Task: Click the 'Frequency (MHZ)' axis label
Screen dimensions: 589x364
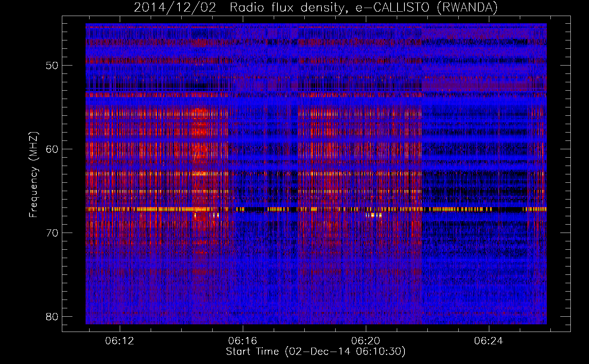Action: click(33, 175)
